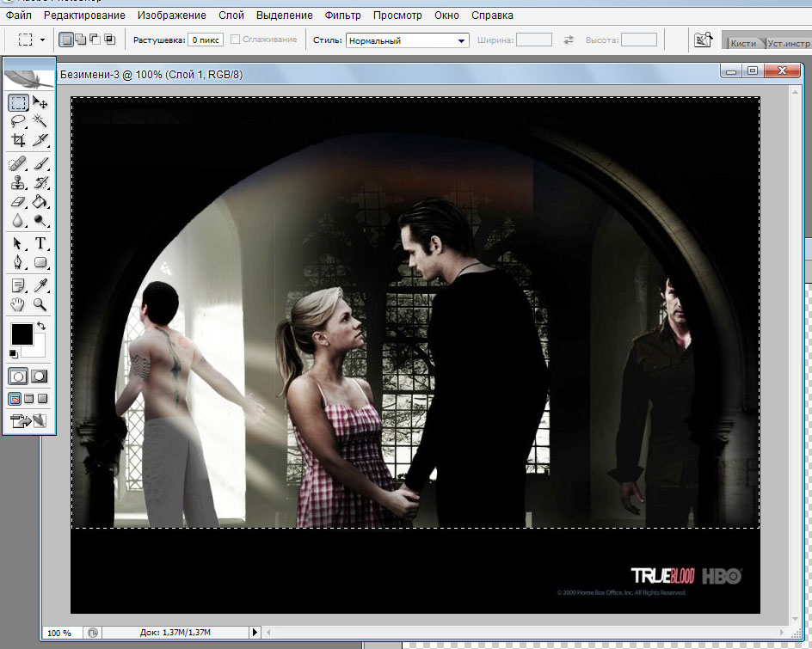812x649 pixels.
Task: Select the History Brush tool
Action: (40, 183)
